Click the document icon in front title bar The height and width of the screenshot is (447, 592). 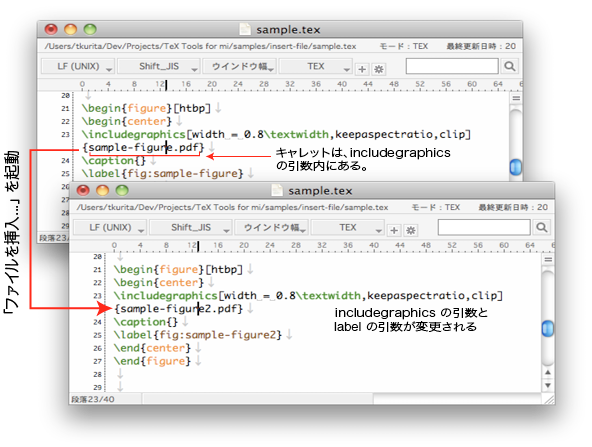click(277, 190)
